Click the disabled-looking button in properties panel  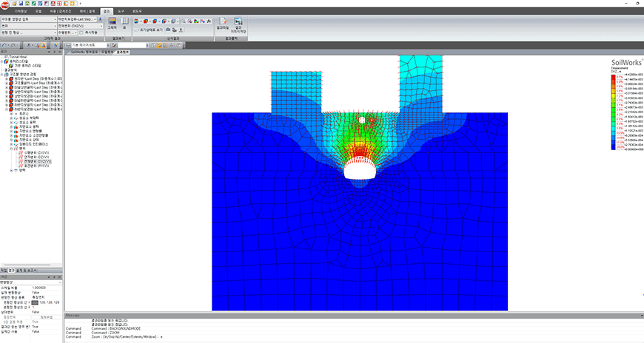pyautogui.click(x=47, y=317)
